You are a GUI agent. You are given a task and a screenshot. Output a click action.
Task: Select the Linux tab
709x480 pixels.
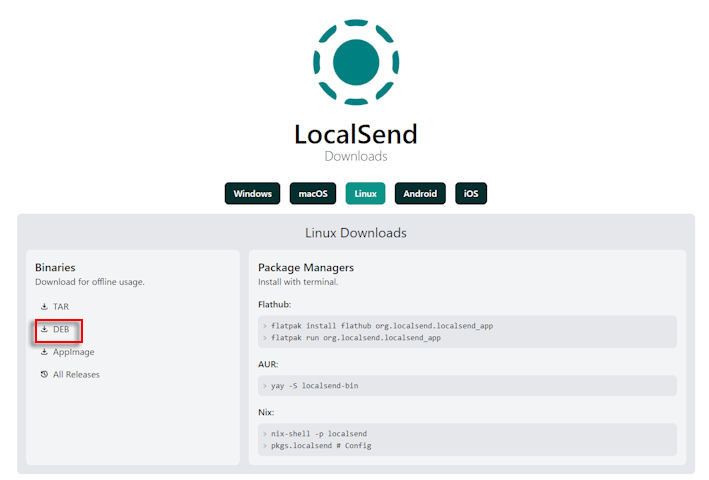[x=365, y=193]
